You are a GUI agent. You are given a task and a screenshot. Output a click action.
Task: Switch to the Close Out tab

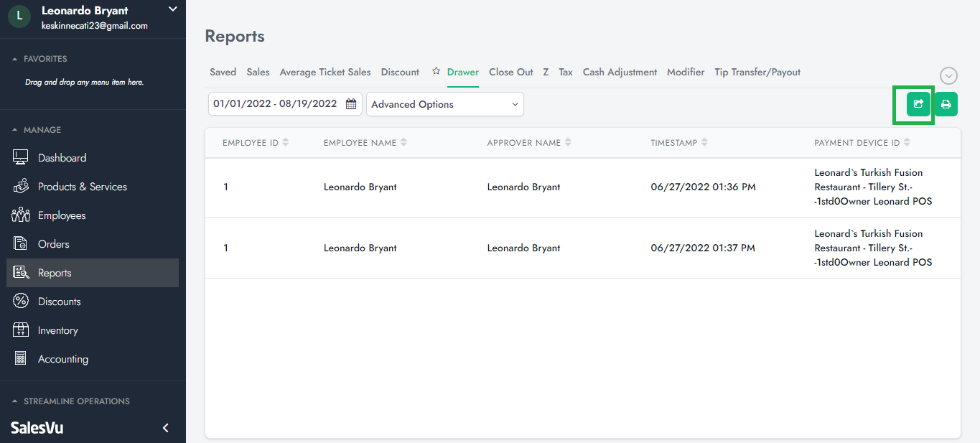510,72
